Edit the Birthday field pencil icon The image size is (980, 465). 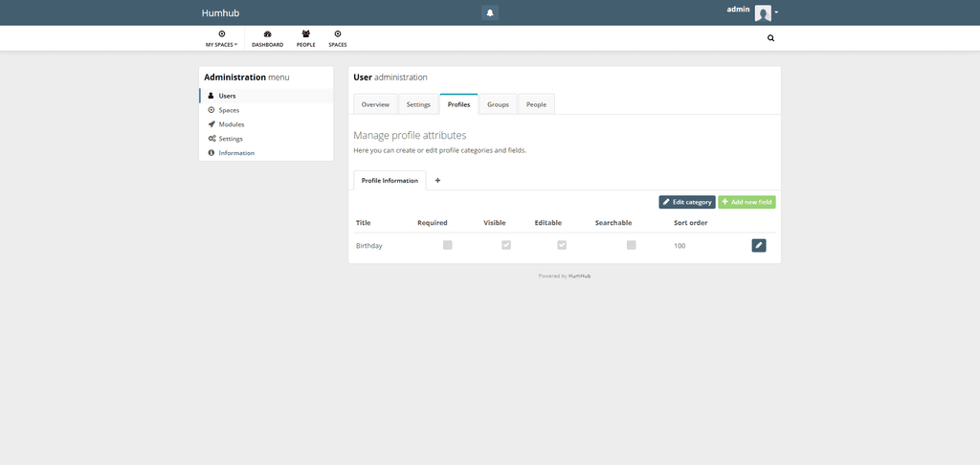click(759, 246)
